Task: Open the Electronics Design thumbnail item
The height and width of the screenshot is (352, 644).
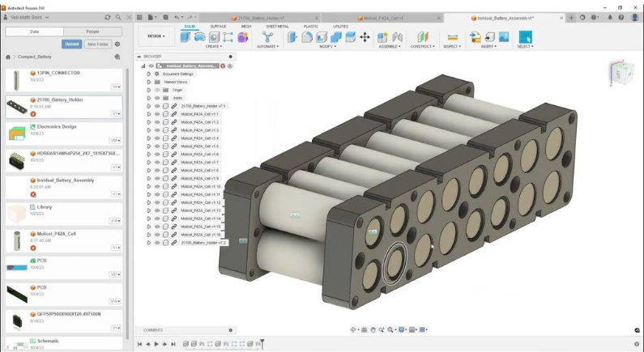Action: point(17,134)
